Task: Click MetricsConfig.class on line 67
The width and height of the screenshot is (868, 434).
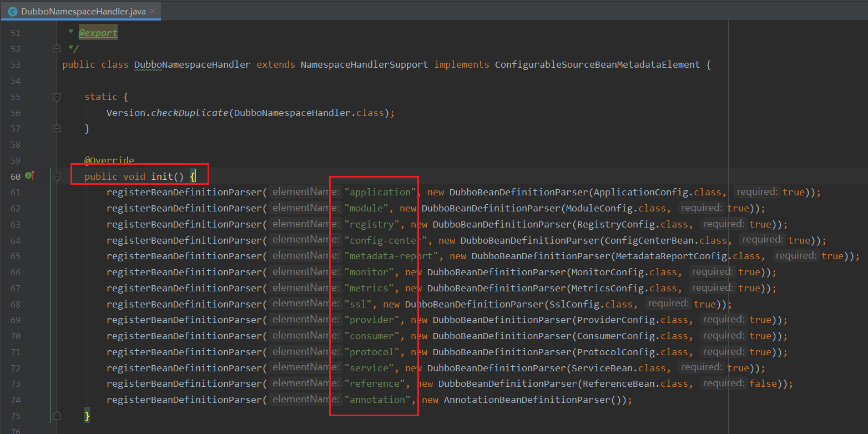Action: point(624,288)
